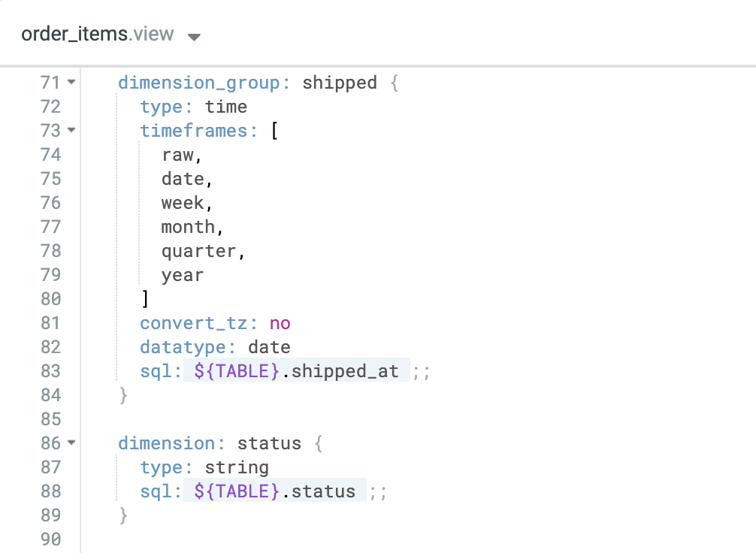Screen dimensions: 756x553
Task: Click the datatype parameter on line 82
Action: click(180, 346)
